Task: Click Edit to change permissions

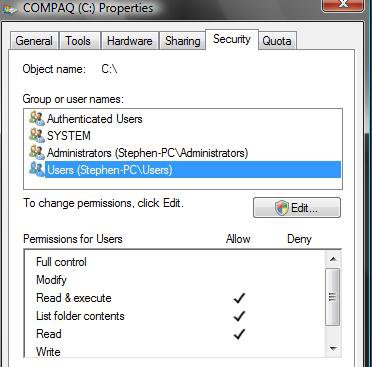Action: click(x=297, y=208)
